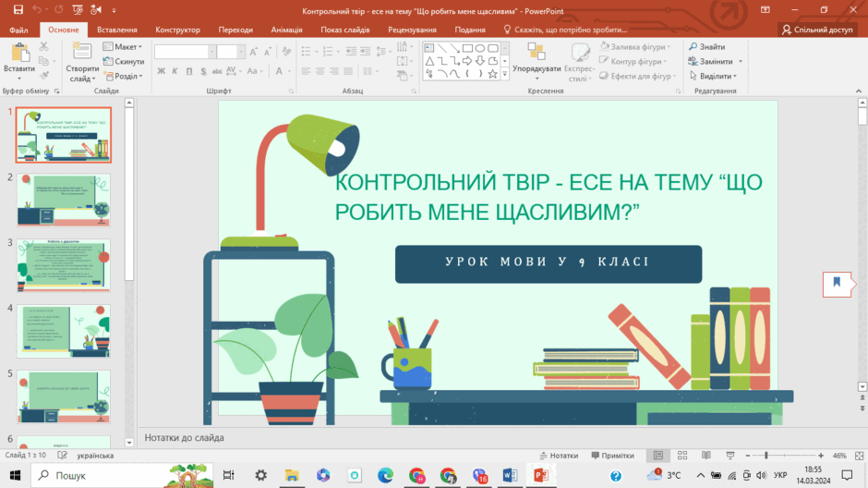Align text left in paragraph group
Viewport: 868px width, 488px height.
307,71
